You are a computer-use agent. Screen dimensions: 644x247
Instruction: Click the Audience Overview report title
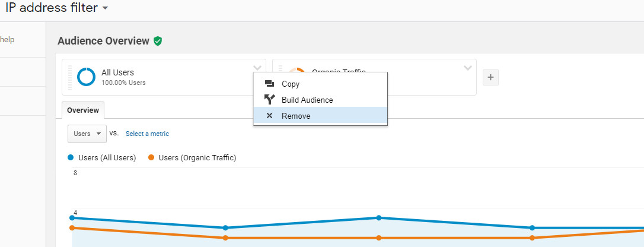[103, 41]
